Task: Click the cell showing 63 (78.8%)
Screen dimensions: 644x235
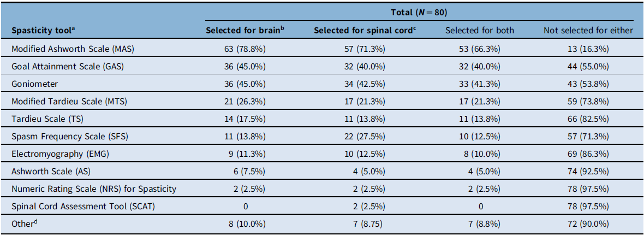Action: 245,49
